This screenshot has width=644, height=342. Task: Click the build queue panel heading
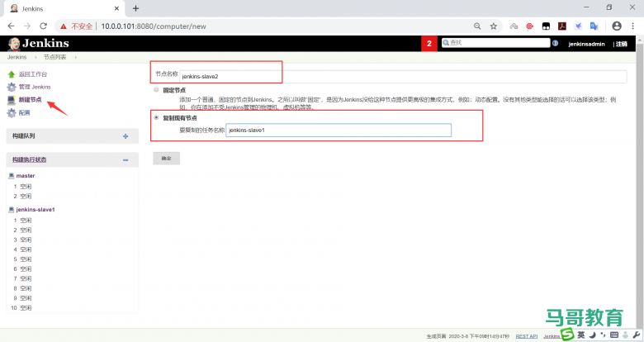pyautogui.click(x=23, y=136)
